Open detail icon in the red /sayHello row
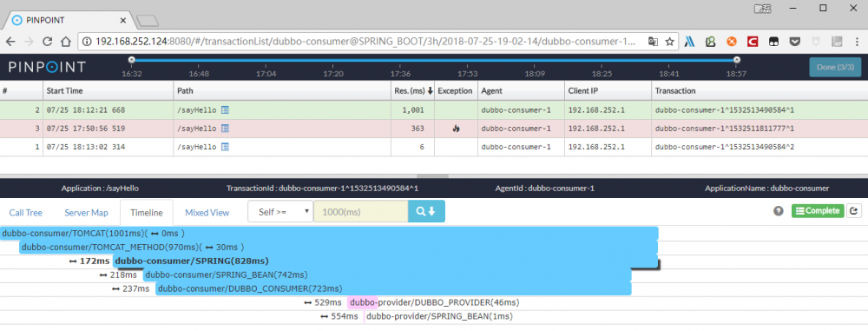Viewport: 868px width, 331px height. pyautogui.click(x=225, y=129)
